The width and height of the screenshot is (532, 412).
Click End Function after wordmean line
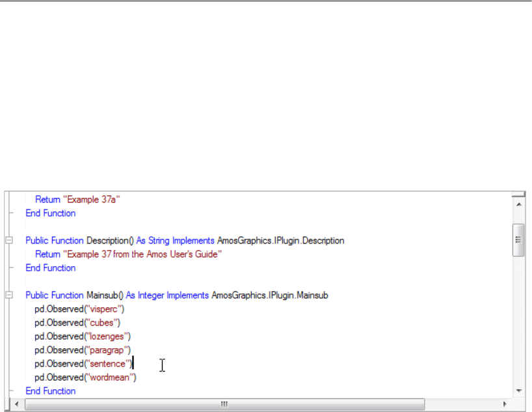(51, 391)
